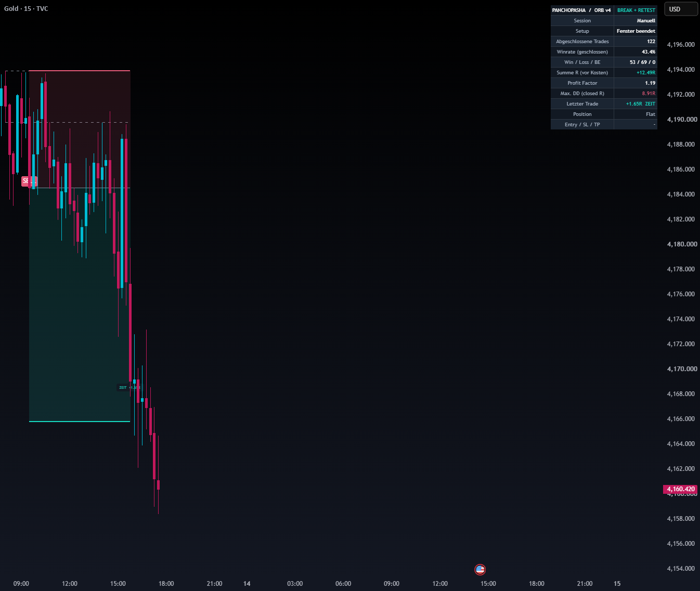Click the Profit Factor label
Screen dimensions: 700x591
coord(582,83)
